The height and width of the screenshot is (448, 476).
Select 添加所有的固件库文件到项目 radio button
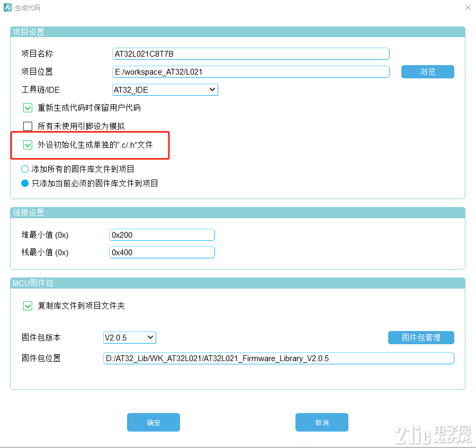pos(25,169)
